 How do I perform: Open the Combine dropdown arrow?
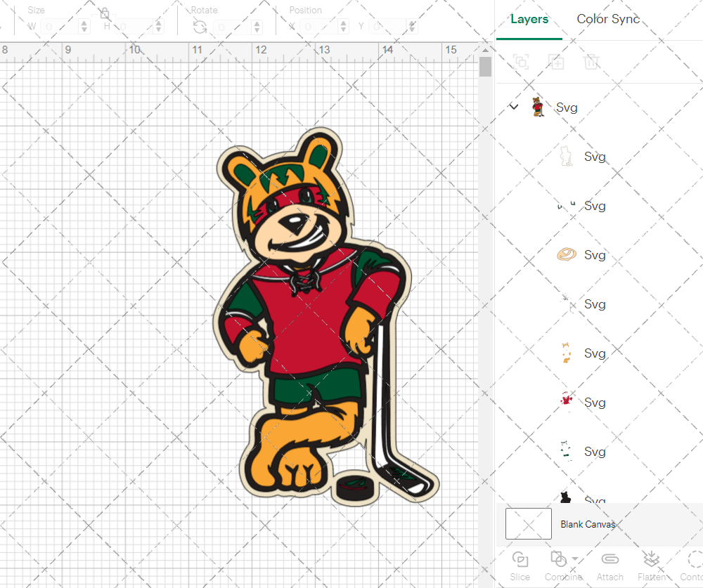[x=575, y=559]
